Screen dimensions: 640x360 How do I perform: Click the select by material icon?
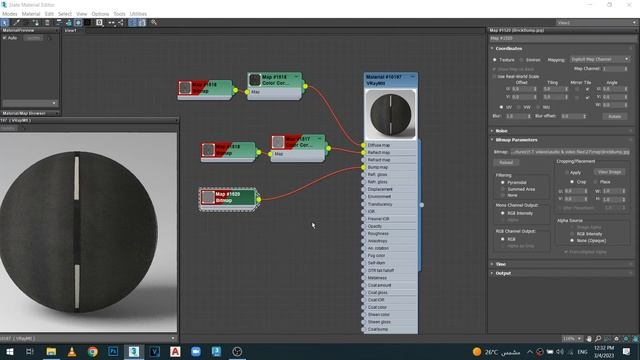click(x=154, y=23)
